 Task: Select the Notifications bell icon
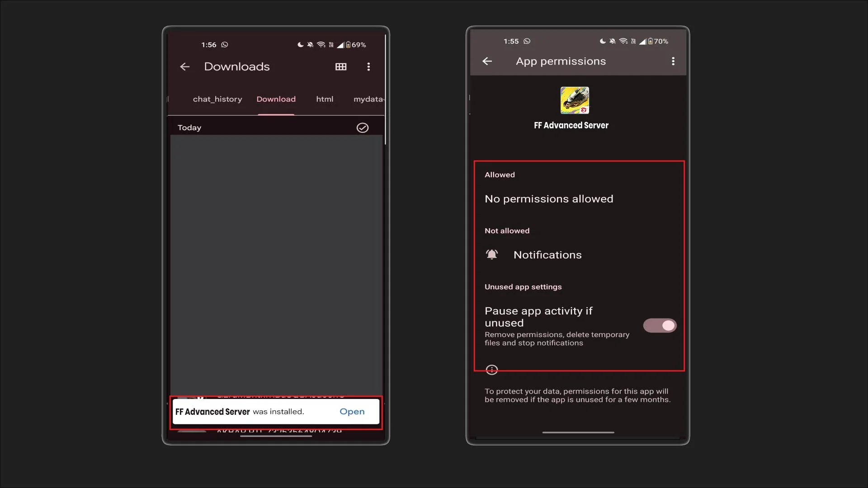(492, 254)
